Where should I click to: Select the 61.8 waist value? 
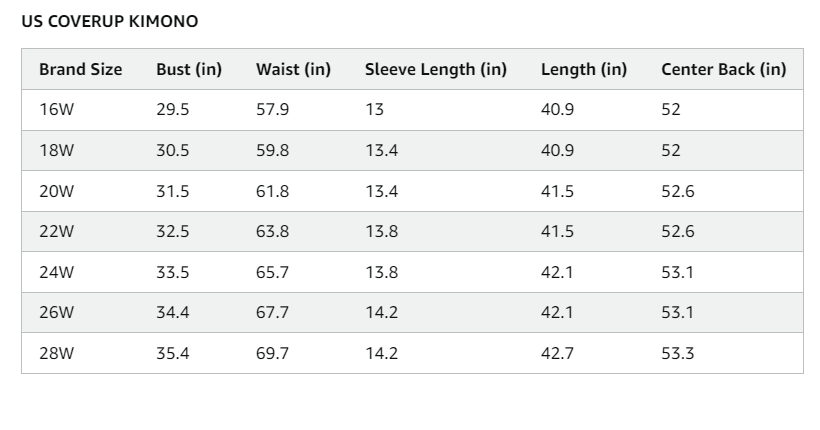272,191
